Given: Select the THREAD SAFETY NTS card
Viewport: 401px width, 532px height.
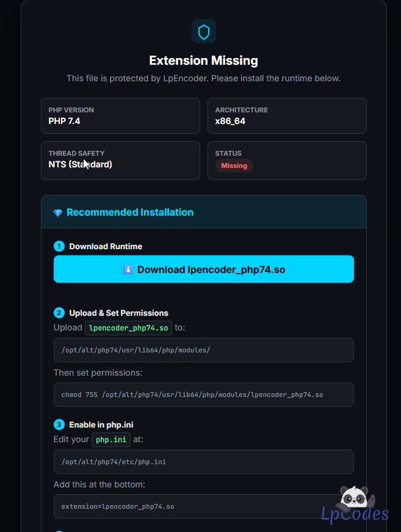Looking at the screenshot, I should (x=120, y=161).
